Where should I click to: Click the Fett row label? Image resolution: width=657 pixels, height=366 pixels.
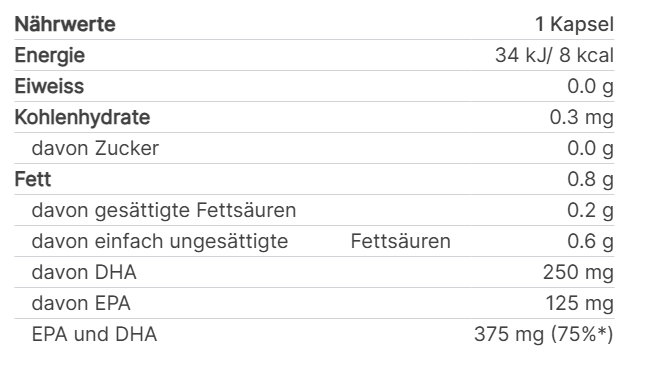coord(33,179)
